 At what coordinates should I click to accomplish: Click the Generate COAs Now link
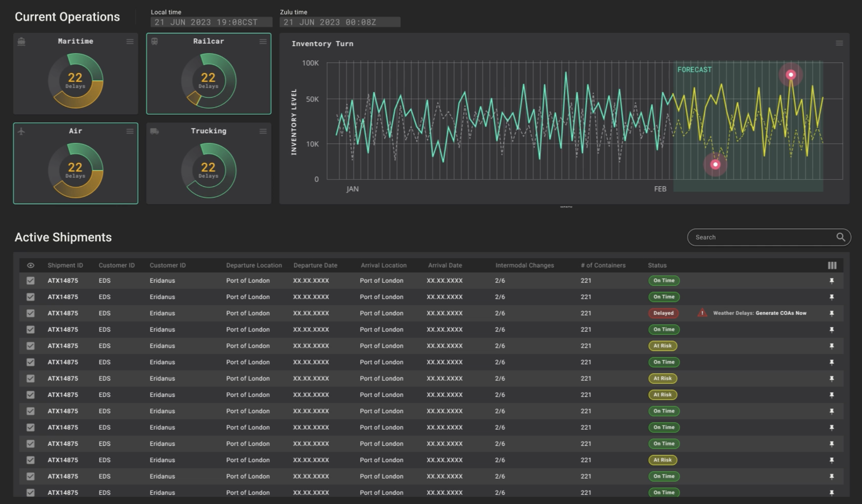[x=781, y=313]
